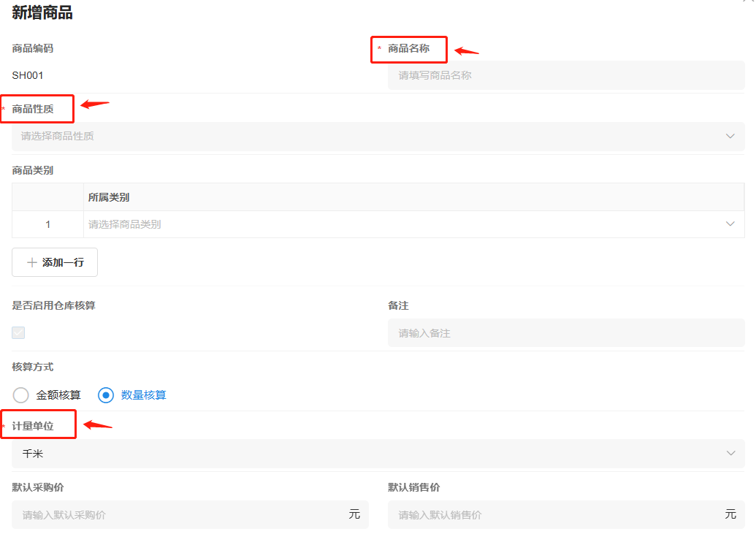Click the 默认销售价 input field

555,514
